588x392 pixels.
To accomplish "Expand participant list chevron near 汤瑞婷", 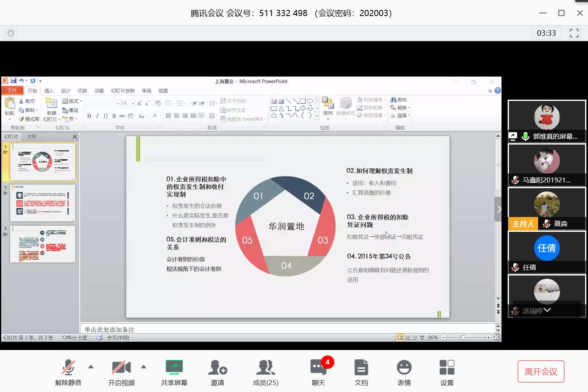I will [x=547, y=310].
